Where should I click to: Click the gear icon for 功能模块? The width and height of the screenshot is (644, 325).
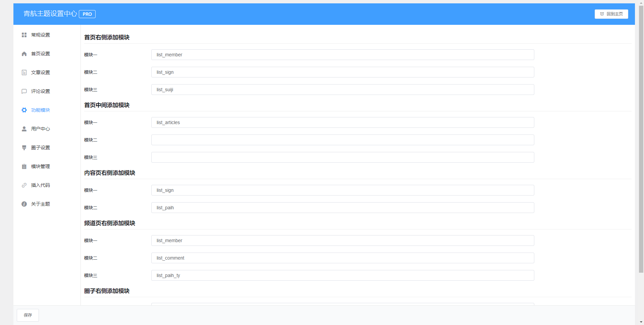pyautogui.click(x=24, y=110)
